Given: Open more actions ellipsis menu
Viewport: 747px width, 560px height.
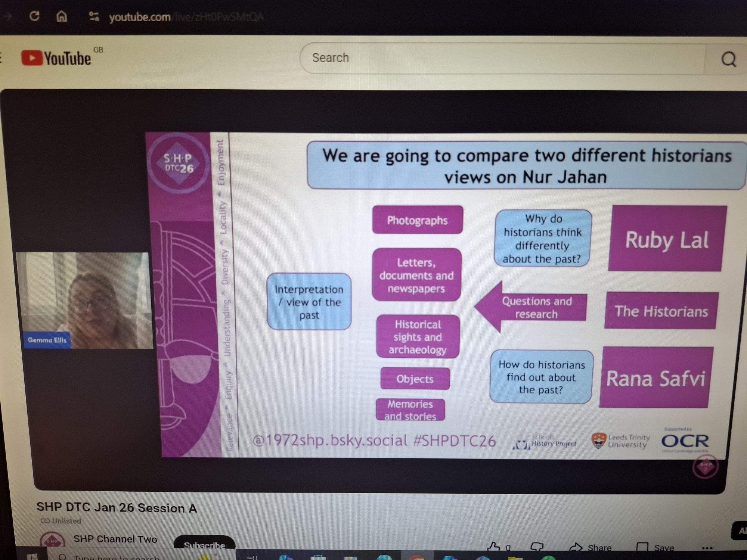Looking at the screenshot, I should point(707,548).
